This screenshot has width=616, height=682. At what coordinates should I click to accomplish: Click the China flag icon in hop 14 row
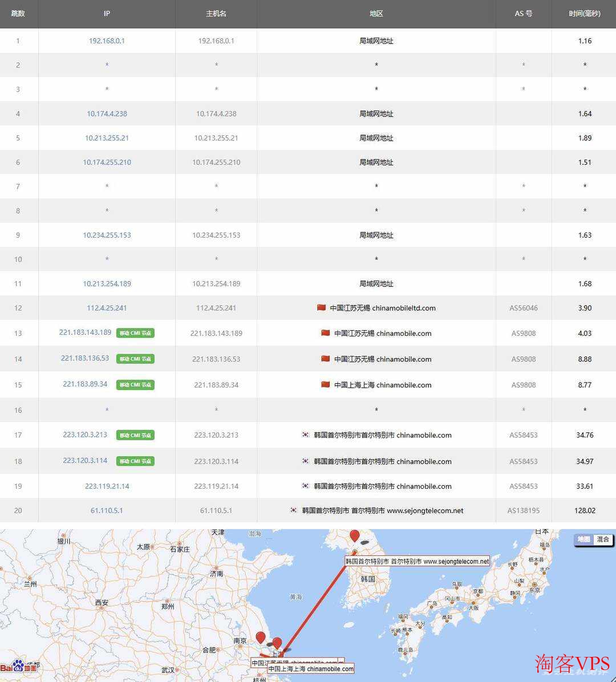pyautogui.click(x=326, y=359)
